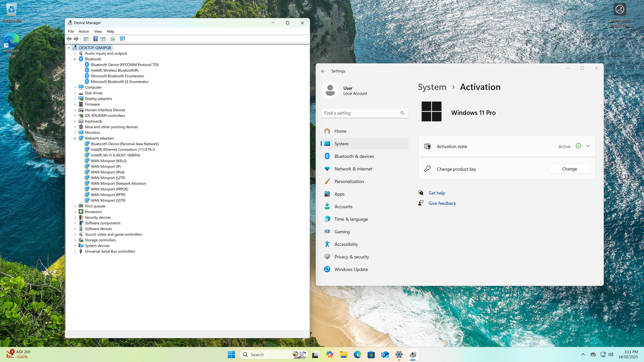Viewport: 644px width, 362px height.
Task: Open the ASX 200 widget on taskbar
Action: 18,354
